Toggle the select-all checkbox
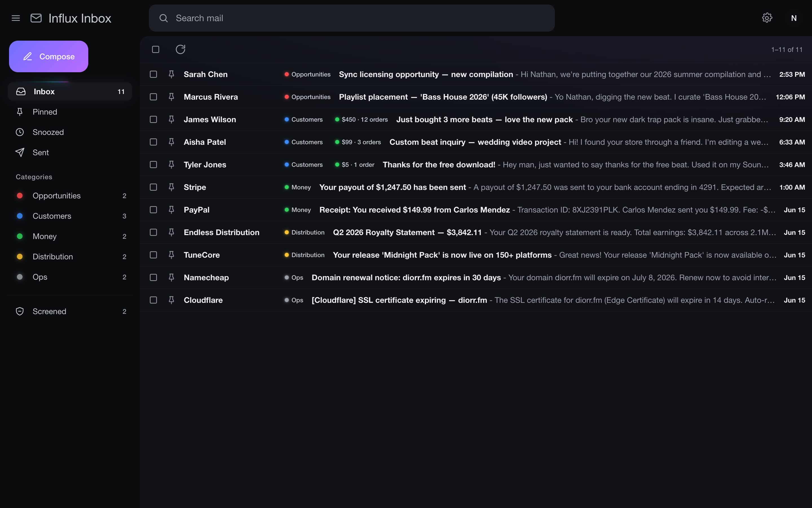This screenshot has width=812, height=508. pos(156,49)
